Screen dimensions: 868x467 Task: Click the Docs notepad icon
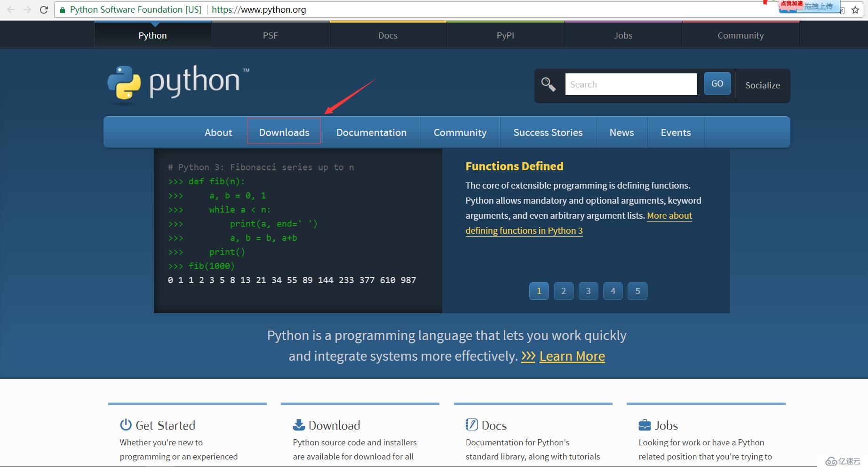(471, 425)
